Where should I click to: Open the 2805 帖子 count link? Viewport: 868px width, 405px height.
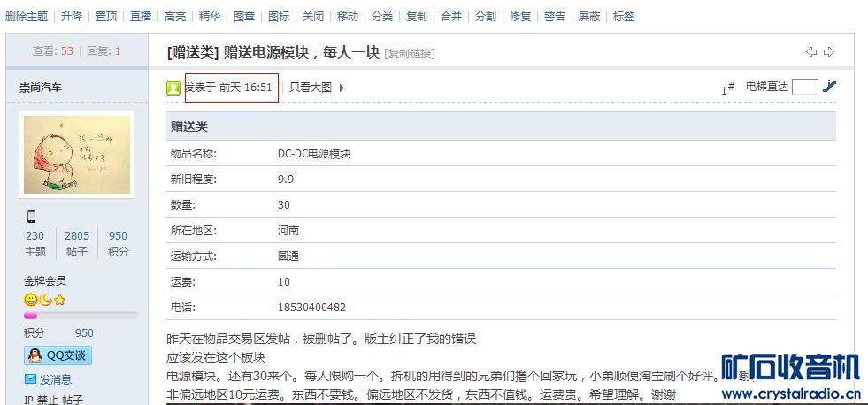[x=76, y=243]
